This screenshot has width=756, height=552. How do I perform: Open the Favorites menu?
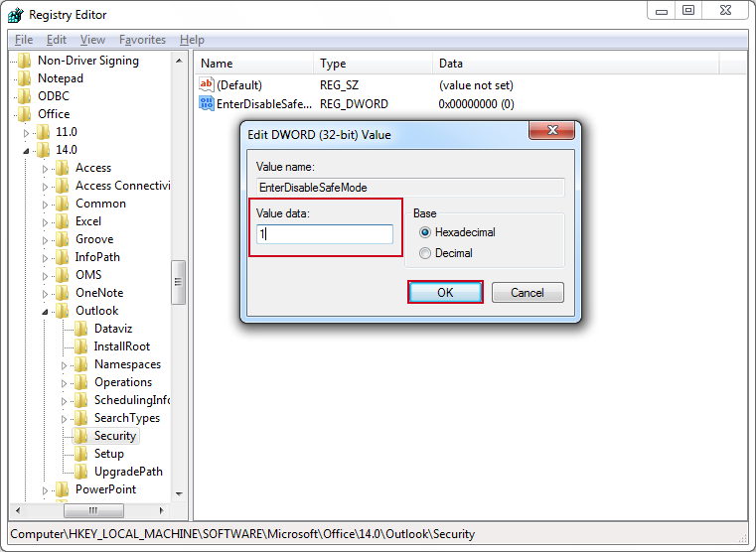(x=142, y=40)
